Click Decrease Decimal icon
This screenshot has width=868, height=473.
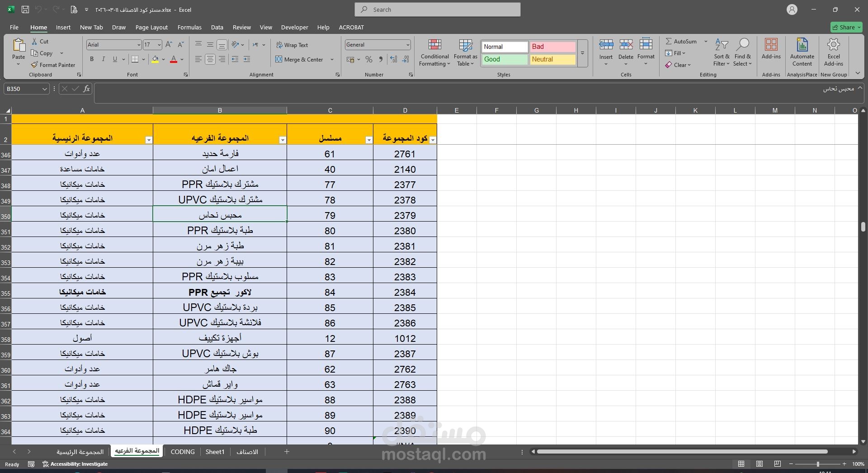pos(406,59)
